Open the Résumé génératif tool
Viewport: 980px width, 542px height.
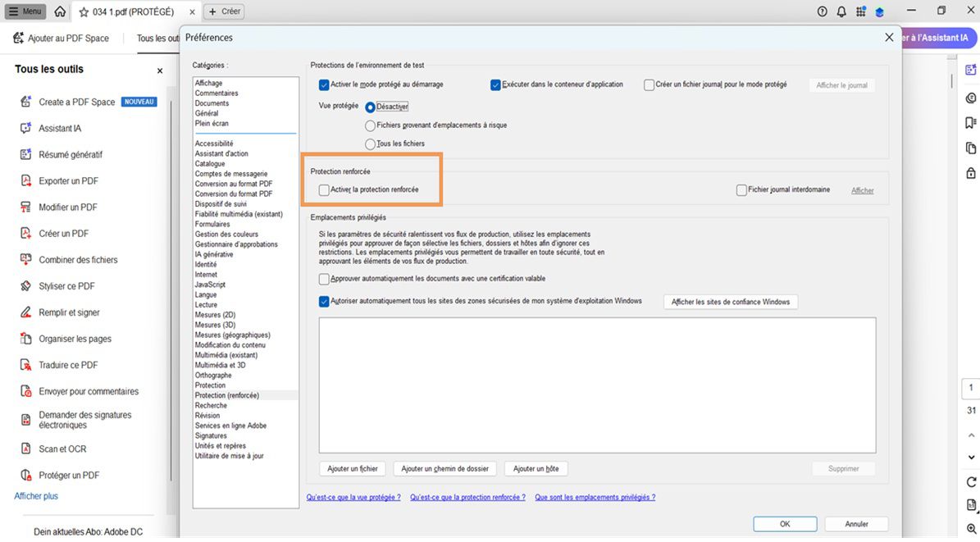(61, 154)
